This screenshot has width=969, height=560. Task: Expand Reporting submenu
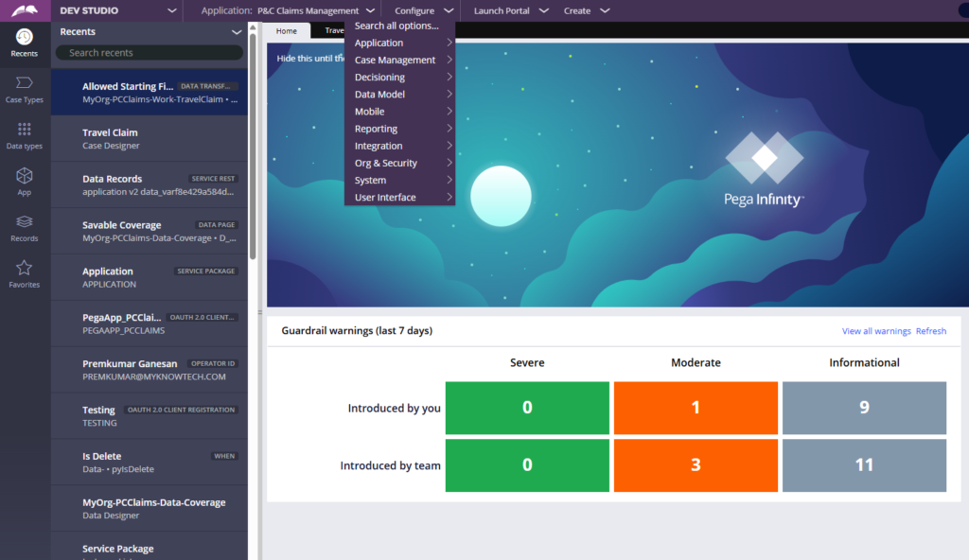(x=399, y=129)
